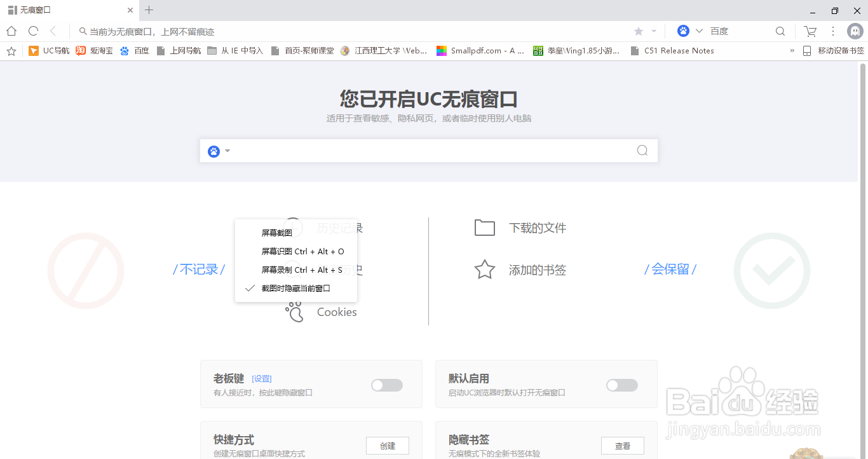The height and width of the screenshot is (459, 868).
Task: Open the 从 IE 中导入 bookmark folder
Action: [235, 51]
